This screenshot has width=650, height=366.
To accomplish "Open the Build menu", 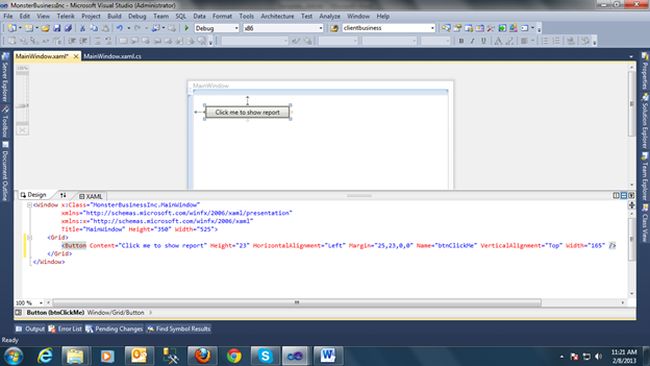I will (x=114, y=16).
